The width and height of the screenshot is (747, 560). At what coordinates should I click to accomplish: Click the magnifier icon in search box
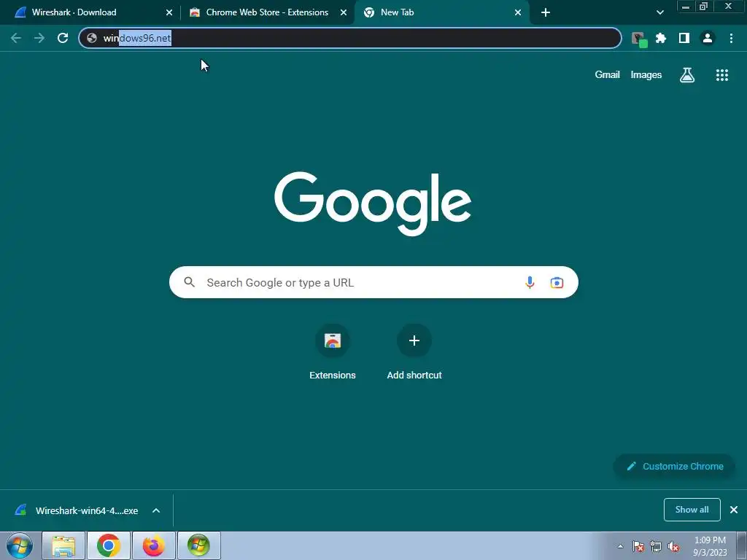click(189, 282)
